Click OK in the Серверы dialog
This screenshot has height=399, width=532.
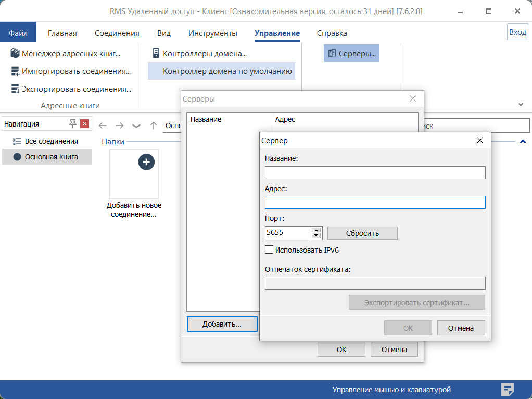(x=341, y=350)
